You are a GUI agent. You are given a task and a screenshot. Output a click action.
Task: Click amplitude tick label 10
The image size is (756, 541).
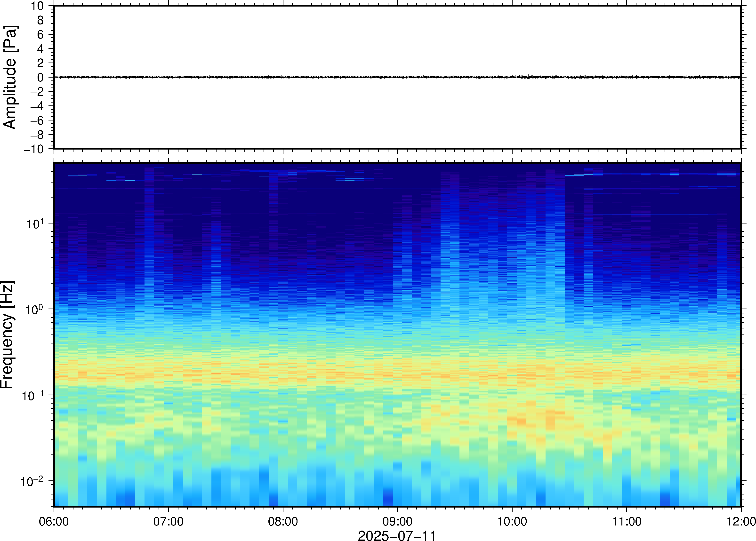[x=37, y=6]
